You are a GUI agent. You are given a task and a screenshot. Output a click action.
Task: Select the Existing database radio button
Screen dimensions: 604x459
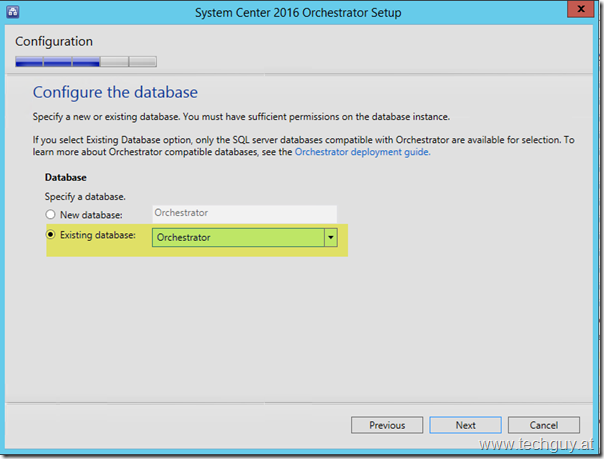coord(50,235)
